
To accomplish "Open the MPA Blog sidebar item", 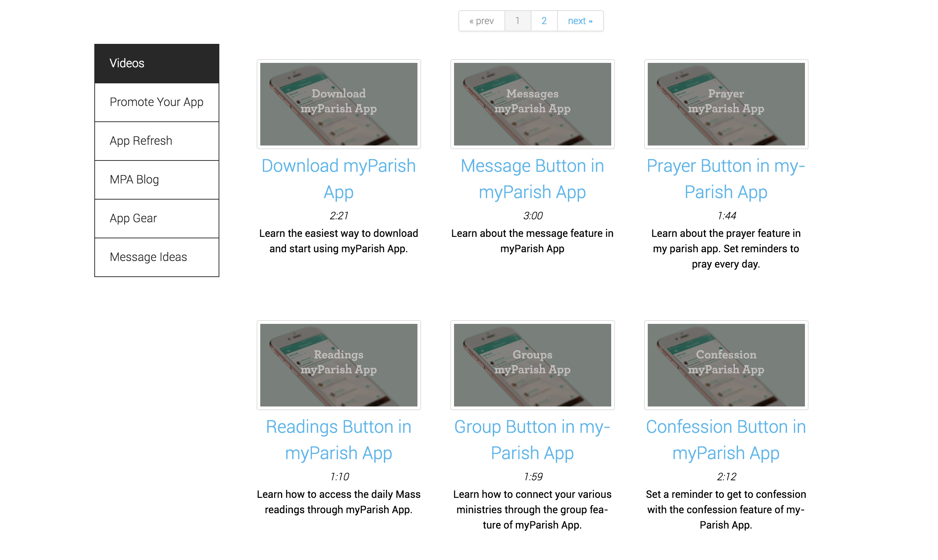I will coord(156,179).
